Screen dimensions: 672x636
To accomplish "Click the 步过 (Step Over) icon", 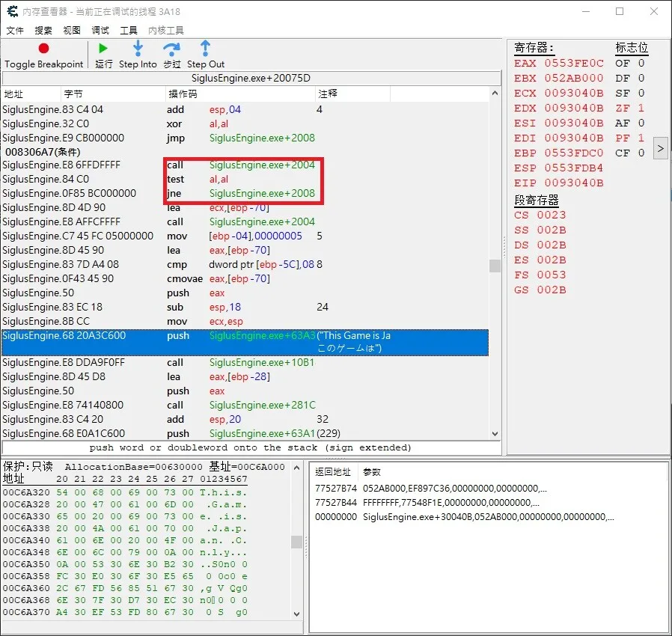I will tap(172, 49).
